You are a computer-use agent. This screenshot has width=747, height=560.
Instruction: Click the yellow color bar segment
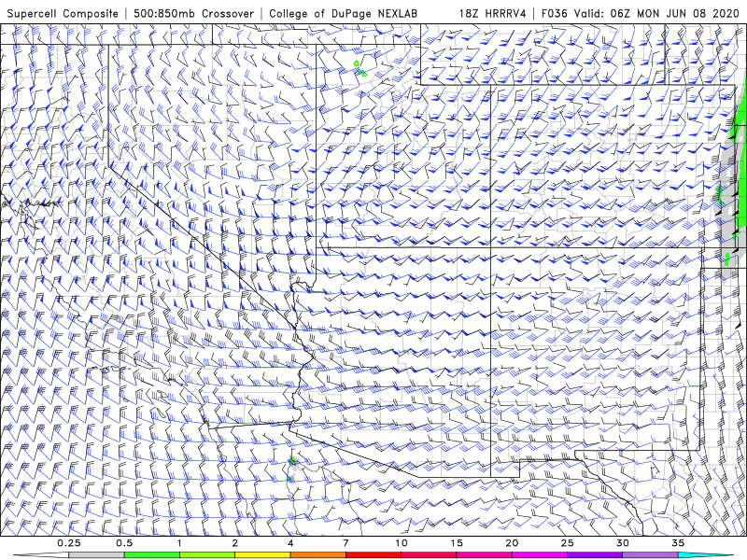coord(262,555)
